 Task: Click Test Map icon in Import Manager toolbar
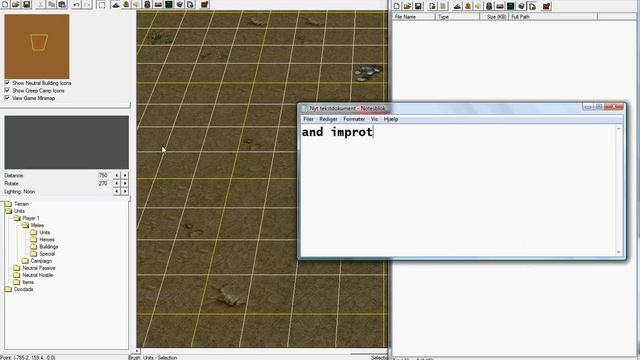(547, 6)
